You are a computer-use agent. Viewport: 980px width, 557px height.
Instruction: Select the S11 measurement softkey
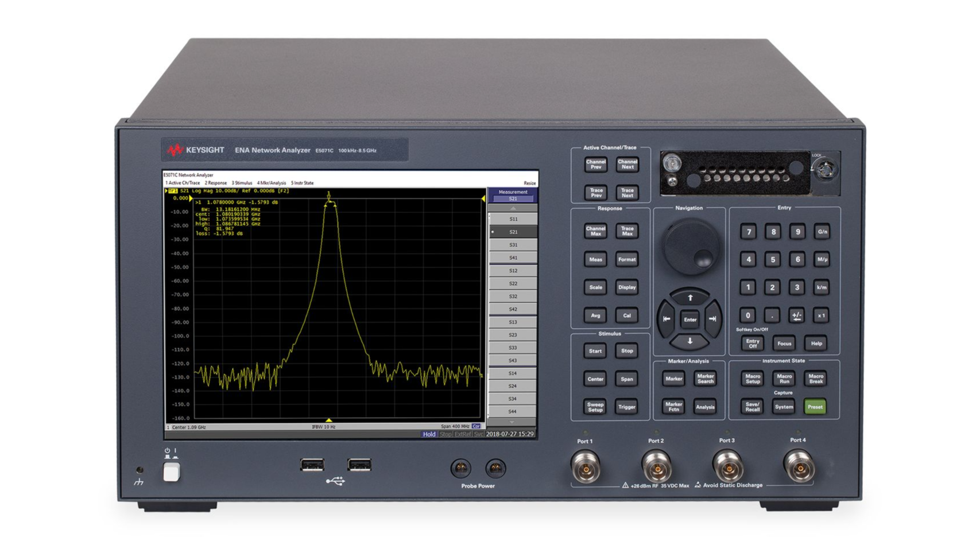pos(513,219)
